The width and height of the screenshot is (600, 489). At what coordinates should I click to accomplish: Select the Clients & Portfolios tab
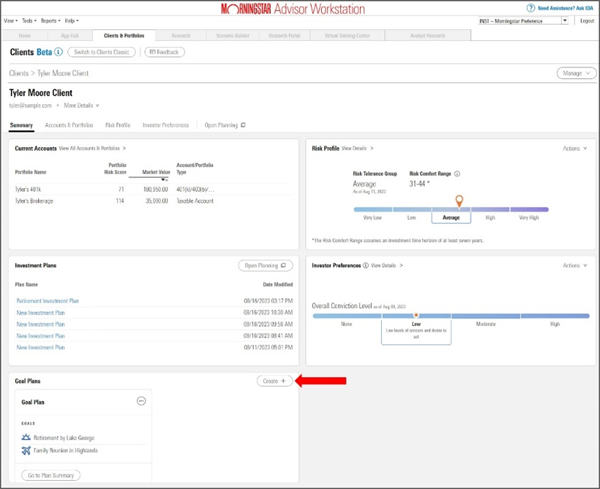pos(124,36)
